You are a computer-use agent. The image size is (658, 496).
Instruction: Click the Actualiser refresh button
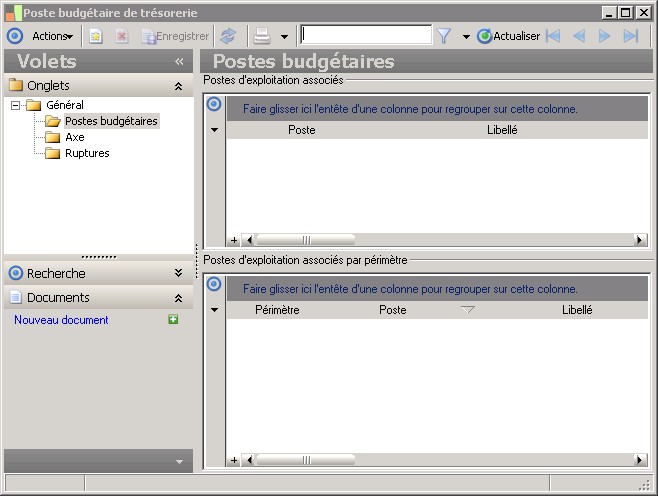(509, 36)
